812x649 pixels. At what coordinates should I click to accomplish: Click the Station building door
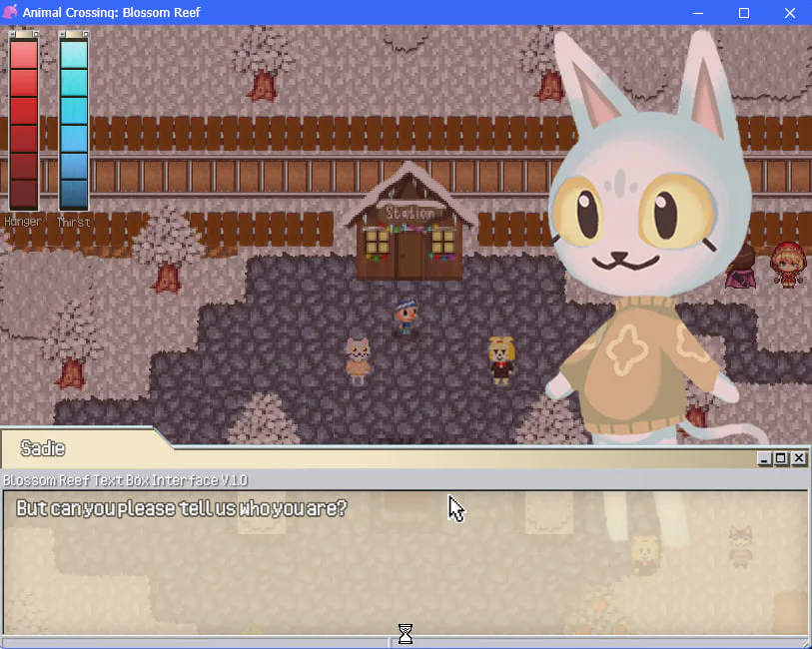pyautogui.click(x=409, y=257)
